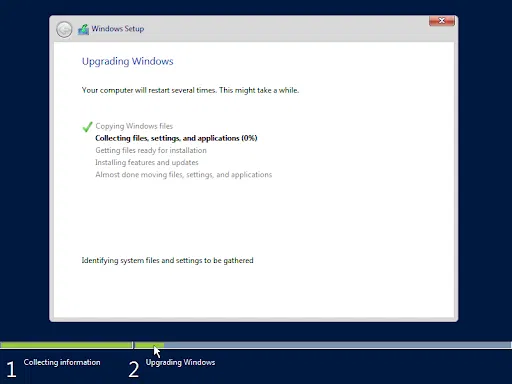This screenshot has height=384, width=512.
Task: Click 'Your computer will restart several times' text
Action: point(149,90)
